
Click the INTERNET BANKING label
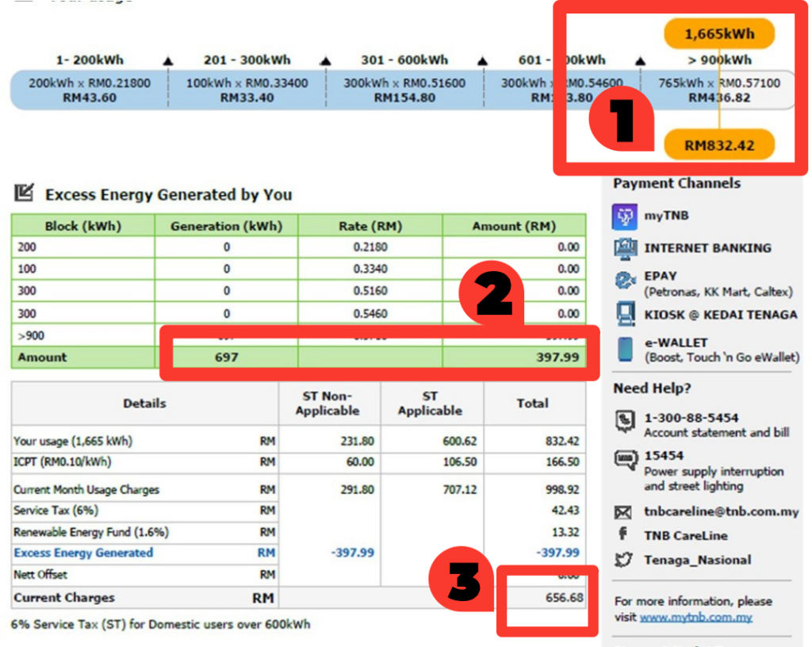707,248
